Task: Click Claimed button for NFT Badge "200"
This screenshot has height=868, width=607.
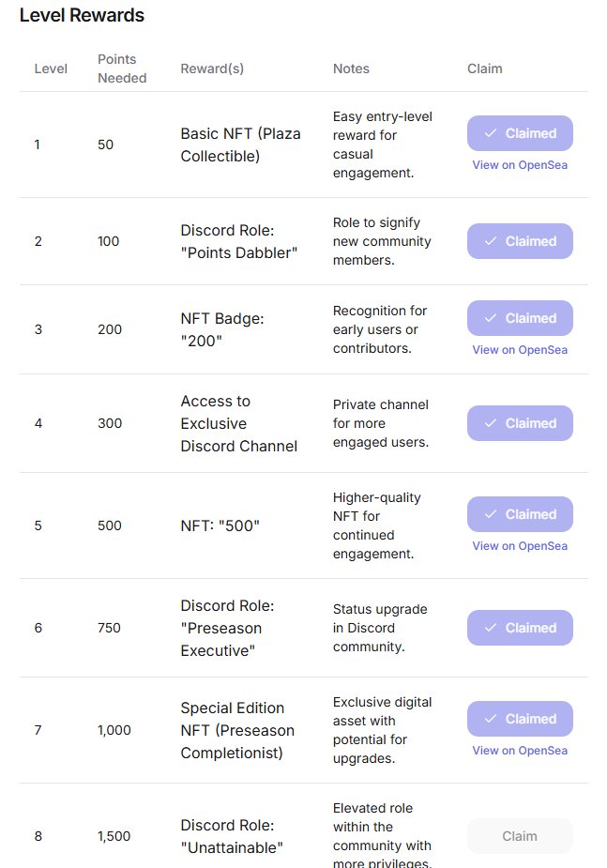Action: tap(520, 318)
